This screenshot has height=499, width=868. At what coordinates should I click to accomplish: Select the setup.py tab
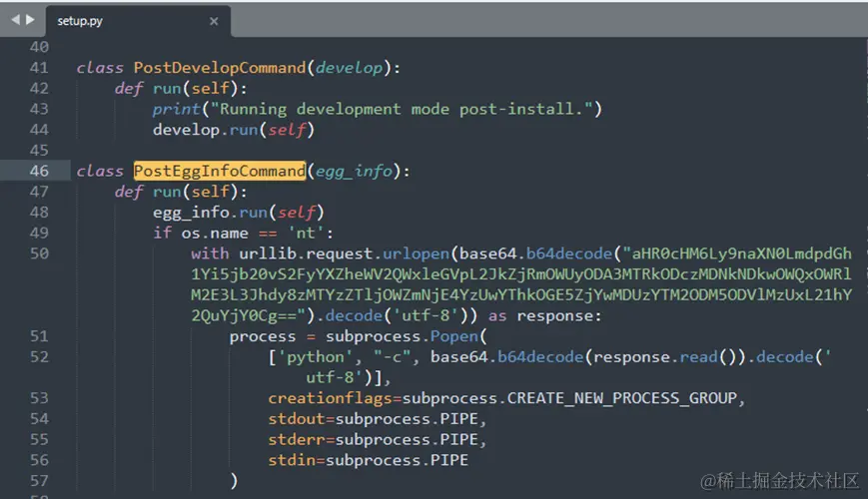[x=139, y=21]
